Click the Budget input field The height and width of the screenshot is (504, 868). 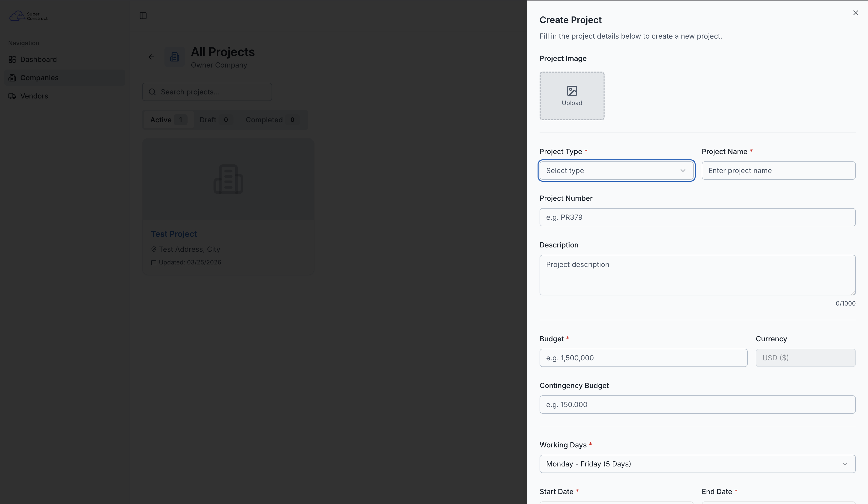643,358
